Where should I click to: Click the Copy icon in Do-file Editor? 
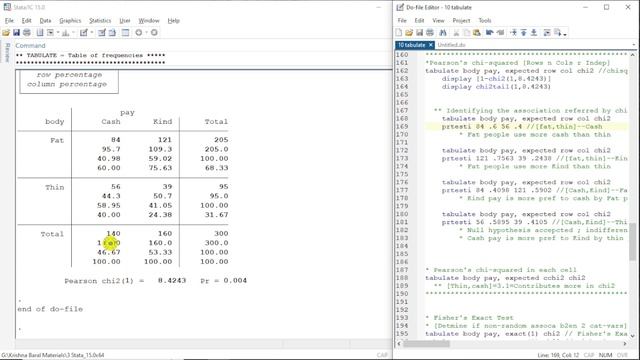pos(467,33)
